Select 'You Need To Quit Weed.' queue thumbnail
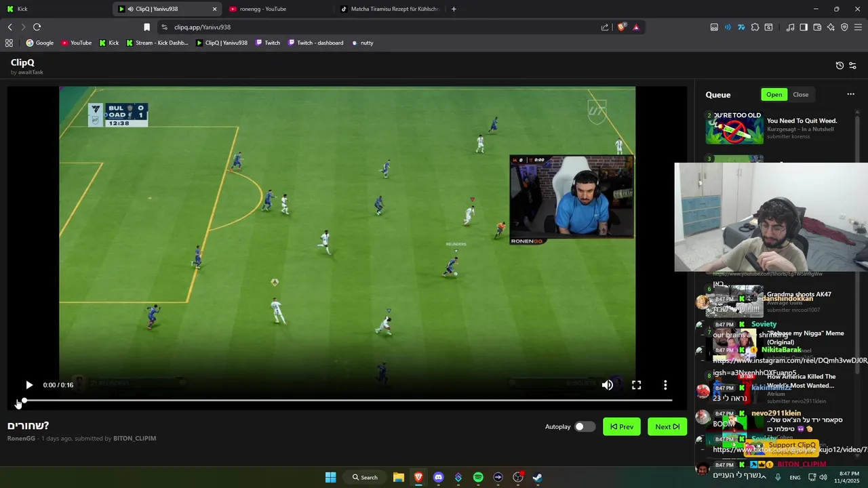Screen dimensions: 868x488 tap(734, 128)
